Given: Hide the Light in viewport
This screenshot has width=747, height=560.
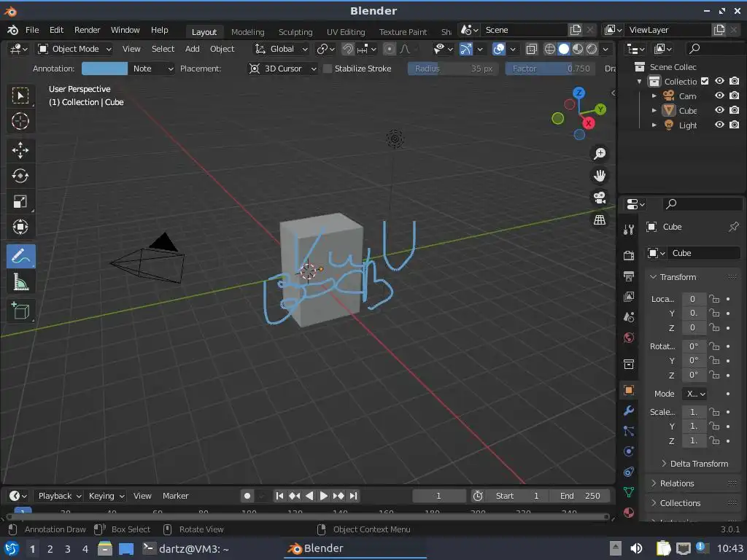Looking at the screenshot, I should (x=719, y=125).
